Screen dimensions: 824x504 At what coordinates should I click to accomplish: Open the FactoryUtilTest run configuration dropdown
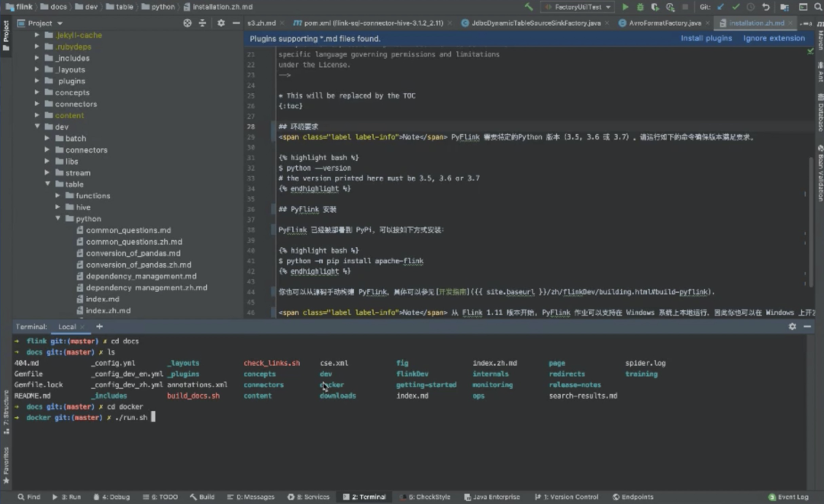pos(578,7)
